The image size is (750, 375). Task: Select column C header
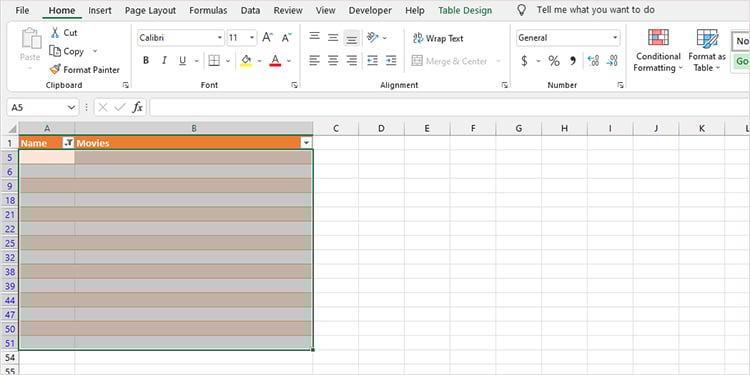point(336,128)
